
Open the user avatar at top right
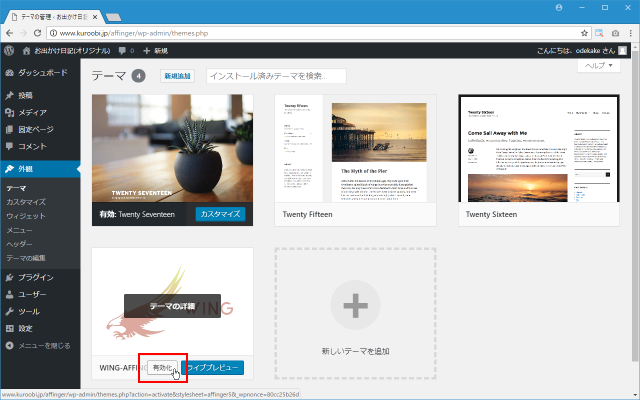coord(622,51)
